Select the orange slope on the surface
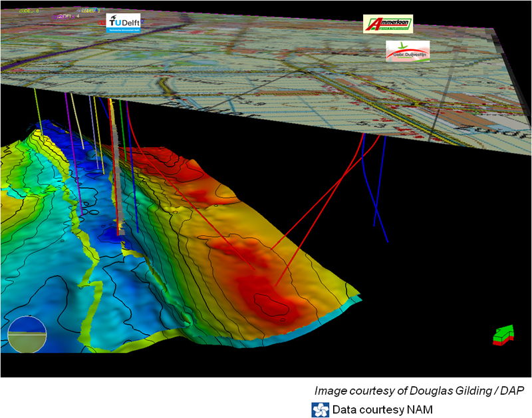Image resolution: width=532 pixels, height=418 pixels. pyautogui.click(x=199, y=226)
